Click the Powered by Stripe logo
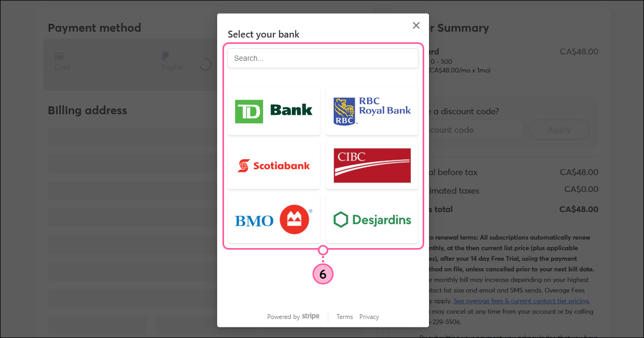 293,316
